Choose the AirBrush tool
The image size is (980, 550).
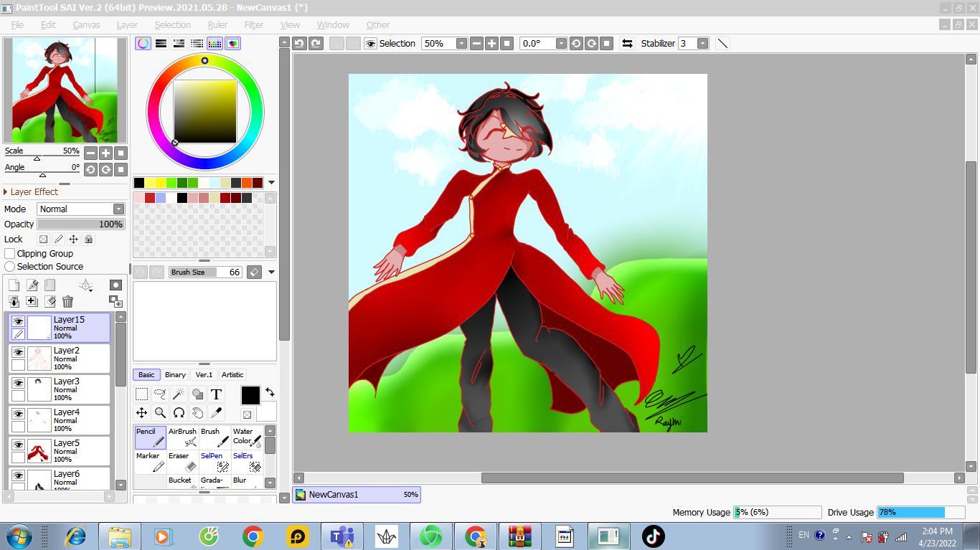click(x=183, y=438)
